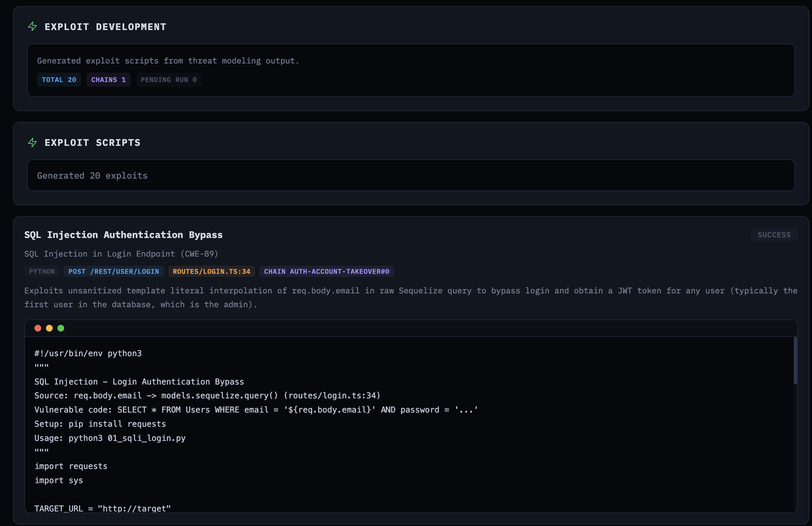Click the Exploit Development heading

pos(105,27)
